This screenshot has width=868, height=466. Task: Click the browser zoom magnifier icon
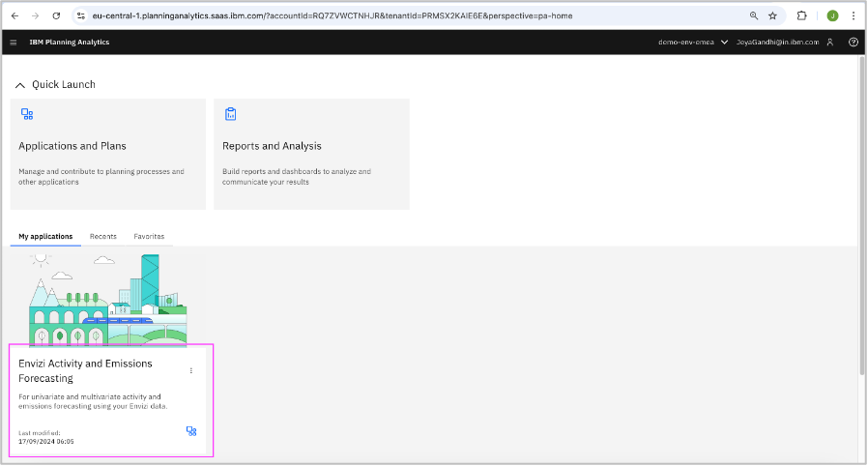753,15
